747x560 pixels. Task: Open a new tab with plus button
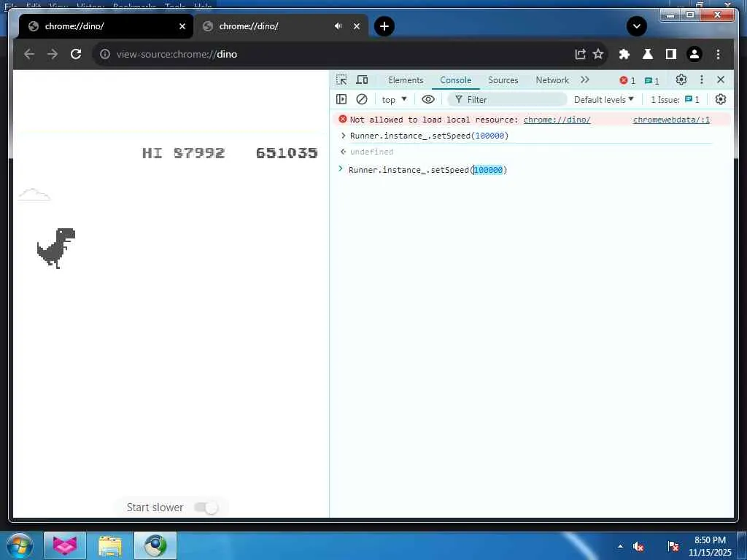384,26
